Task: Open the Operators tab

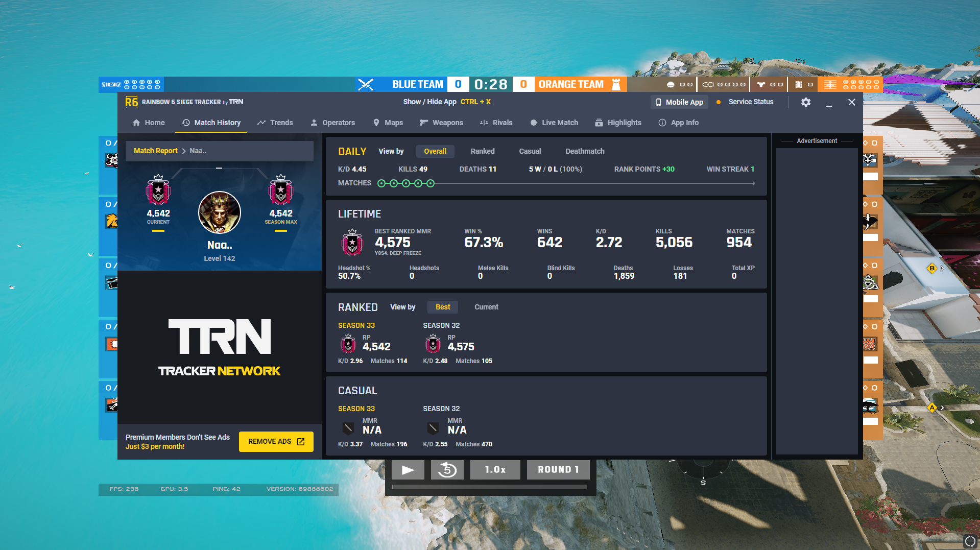Action: tap(332, 123)
